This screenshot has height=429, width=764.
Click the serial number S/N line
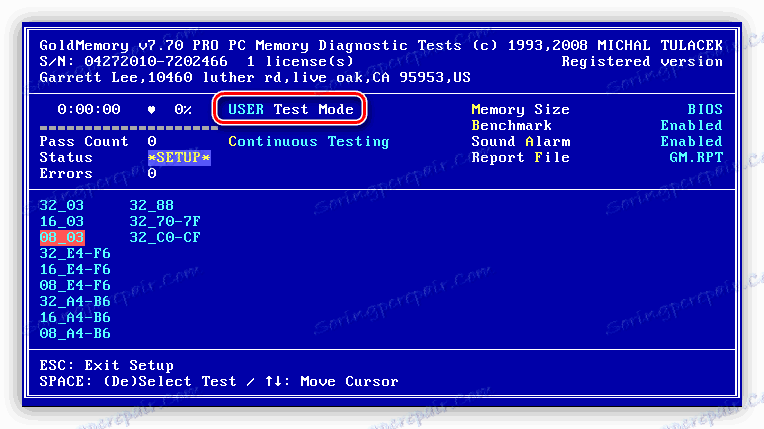click(x=196, y=61)
